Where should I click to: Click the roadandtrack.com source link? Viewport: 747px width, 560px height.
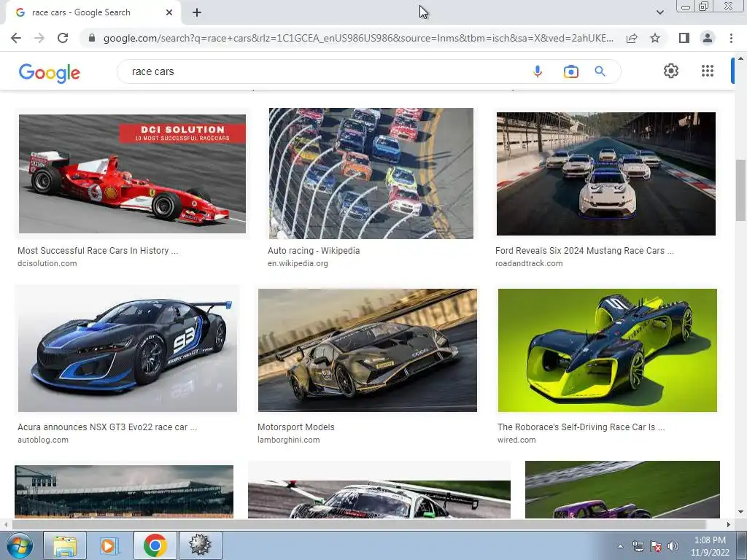(x=529, y=263)
